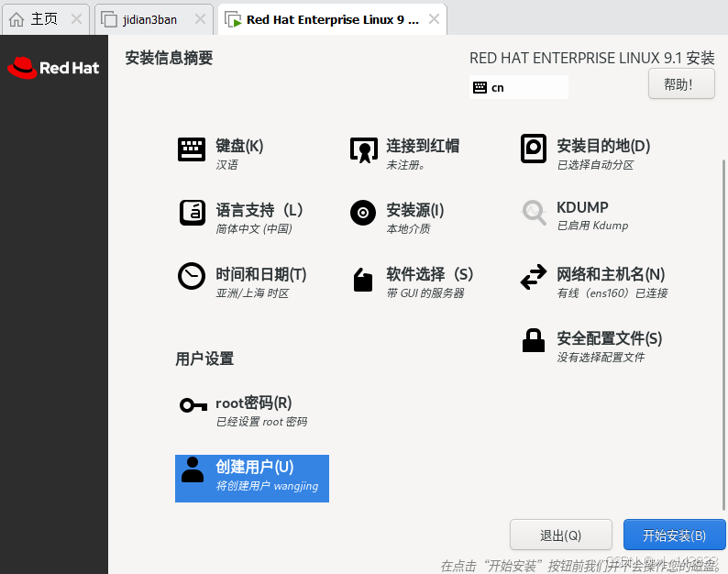Open 安装目的地(D) settings
This screenshot has width=728, height=574.
(603, 146)
